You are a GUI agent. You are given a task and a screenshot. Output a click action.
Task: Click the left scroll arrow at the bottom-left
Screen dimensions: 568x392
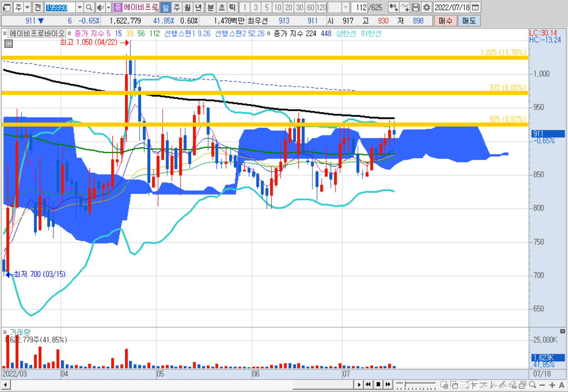(x=6, y=385)
